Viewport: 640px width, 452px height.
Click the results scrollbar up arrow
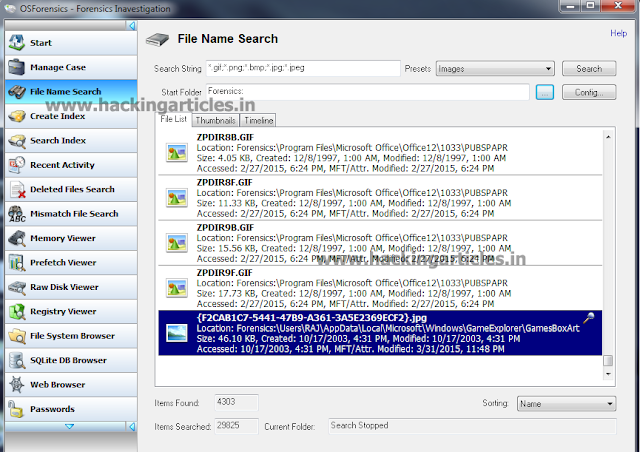[608, 137]
